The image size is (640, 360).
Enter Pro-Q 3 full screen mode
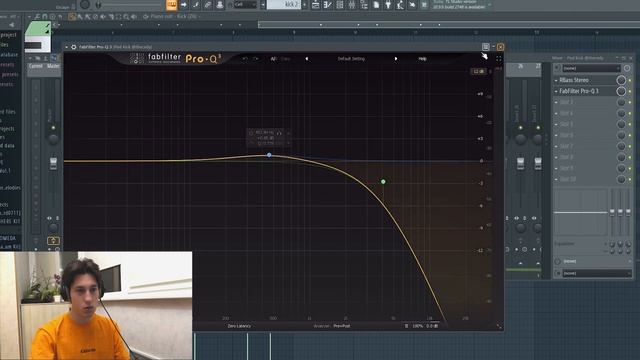click(499, 59)
